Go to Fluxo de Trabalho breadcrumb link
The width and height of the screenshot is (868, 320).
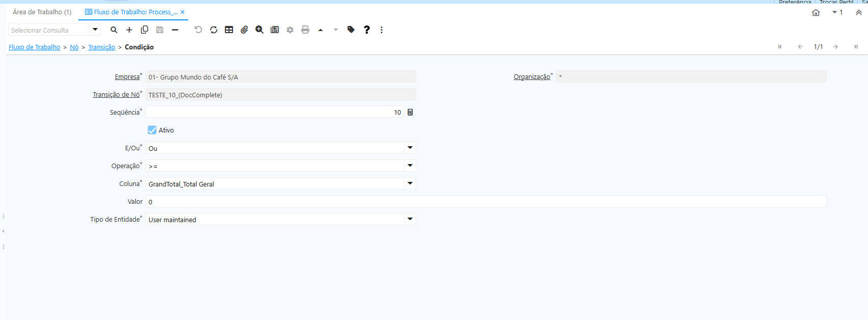[x=34, y=47]
